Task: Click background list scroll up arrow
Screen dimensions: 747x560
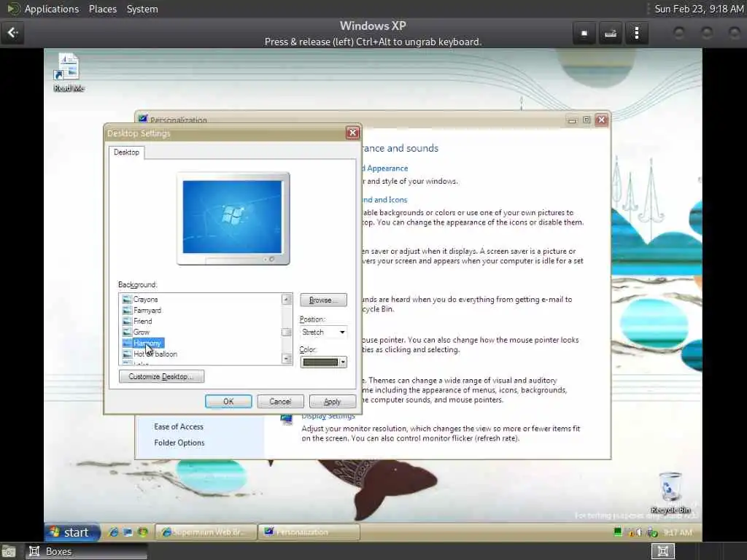Action: point(286,299)
